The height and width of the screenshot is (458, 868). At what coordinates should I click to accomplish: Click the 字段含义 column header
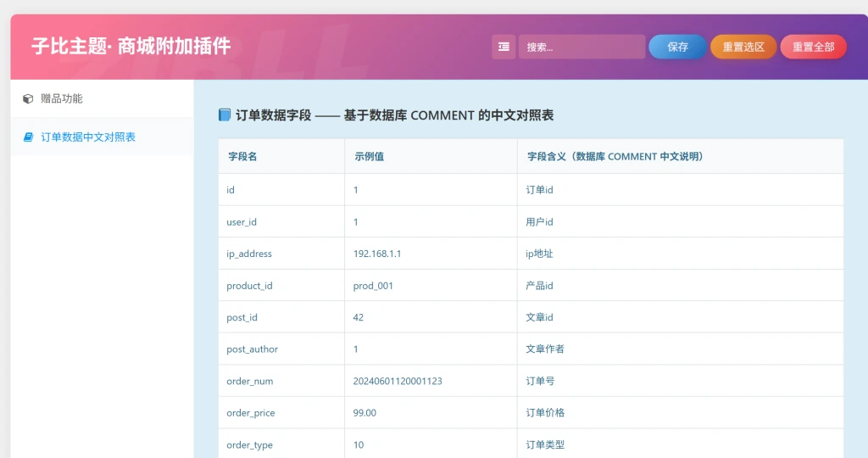(615, 156)
